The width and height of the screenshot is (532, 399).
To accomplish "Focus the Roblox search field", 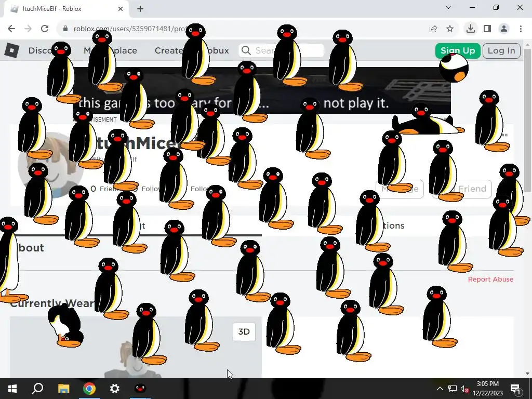I will [x=282, y=50].
